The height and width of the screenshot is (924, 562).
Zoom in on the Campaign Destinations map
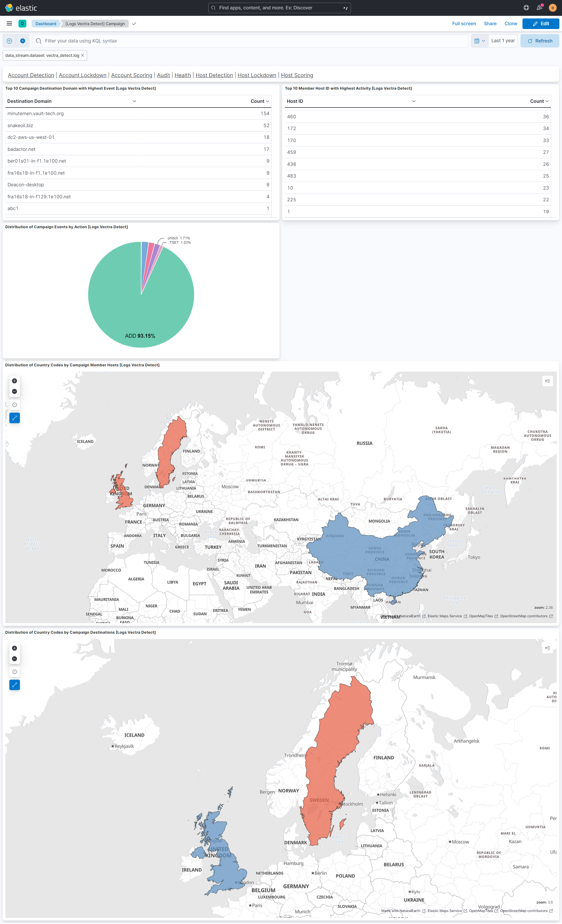[x=15, y=648]
